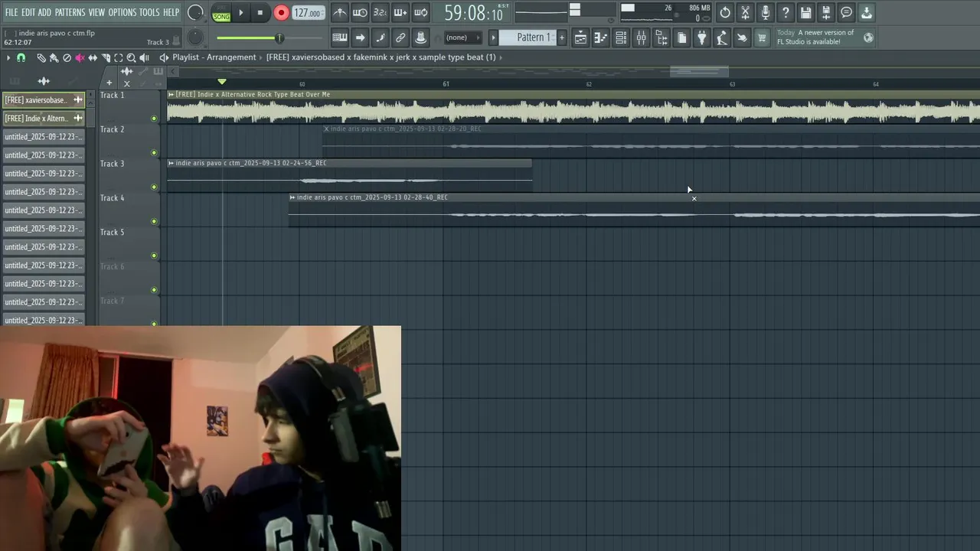This screenshot has width=980, height=551.
Task: Click the export/render audio icon
Action: click(826, 13)
